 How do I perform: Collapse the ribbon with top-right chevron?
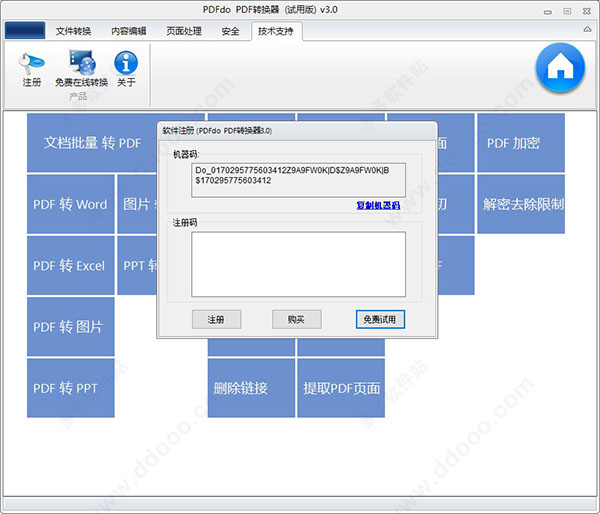587,29
